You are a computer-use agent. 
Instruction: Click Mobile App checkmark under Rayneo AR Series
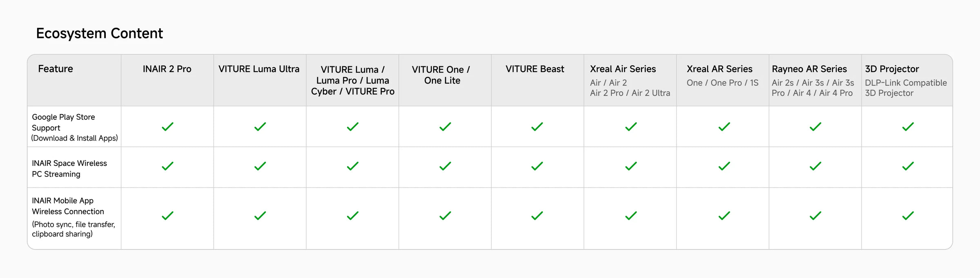pos(815,216)
